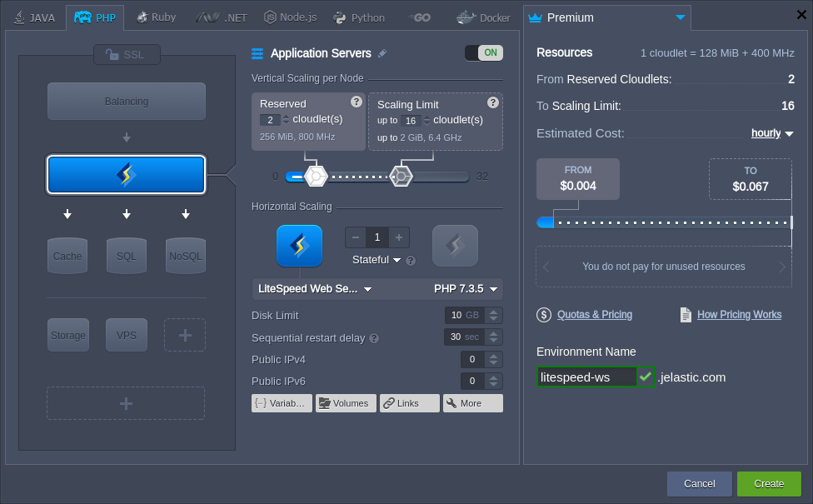
Task: Click the greyed-out additional node icon
Action: coord(456,246)
